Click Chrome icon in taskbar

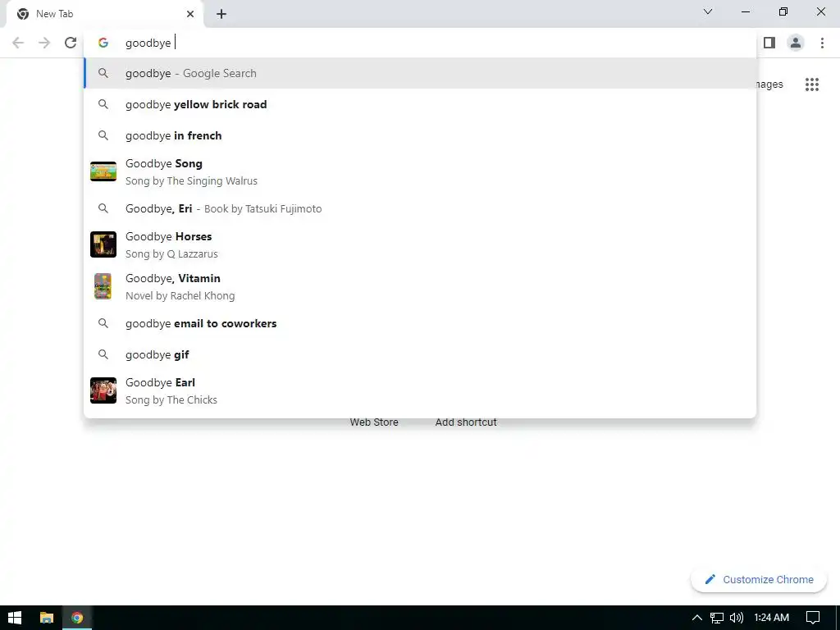pyautogui.click(x=77, y=618)
